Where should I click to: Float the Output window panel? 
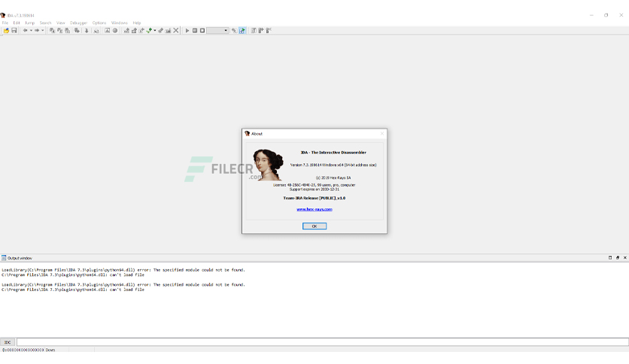[618, 258]
